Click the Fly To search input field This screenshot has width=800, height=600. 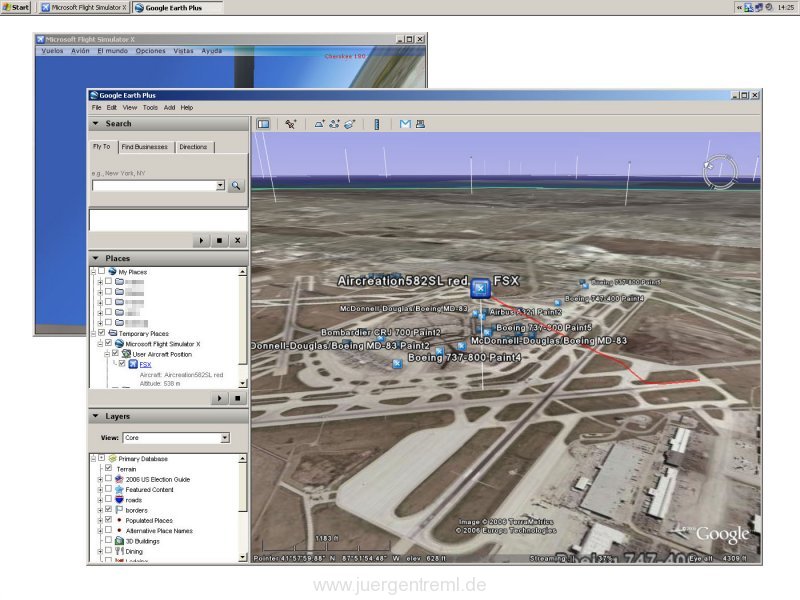(154, 185)
